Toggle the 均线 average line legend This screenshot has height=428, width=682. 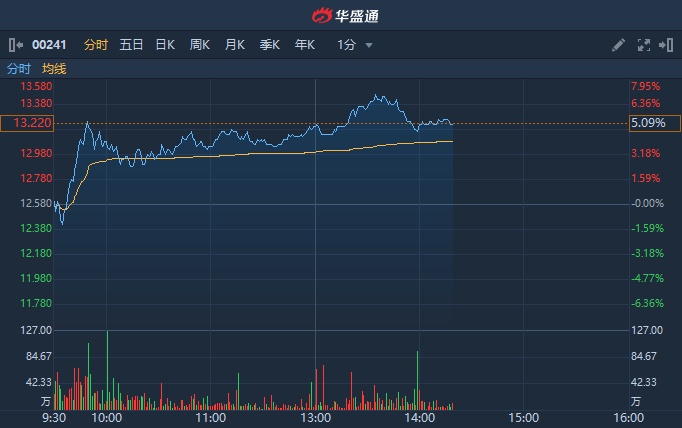point(54,69)
